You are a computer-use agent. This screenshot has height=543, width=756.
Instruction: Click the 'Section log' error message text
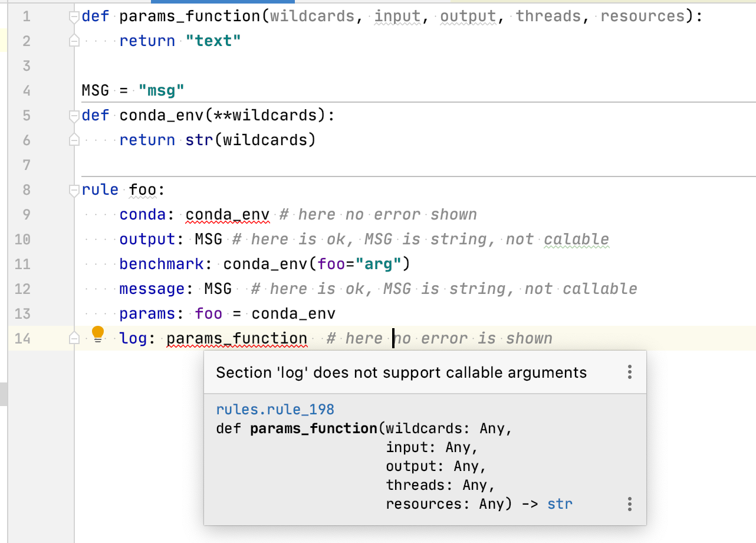click(x=401, y=372)
